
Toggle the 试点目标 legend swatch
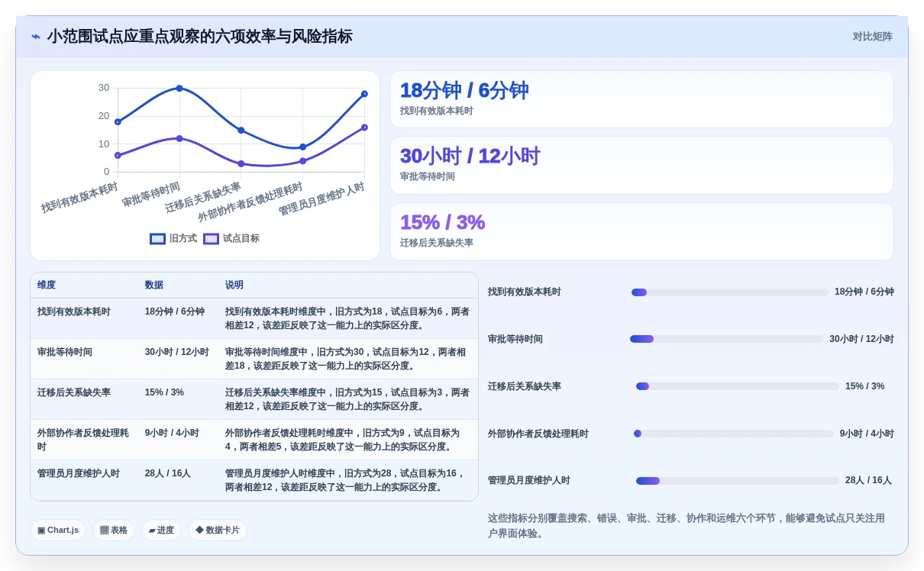(x=212, y=239)
